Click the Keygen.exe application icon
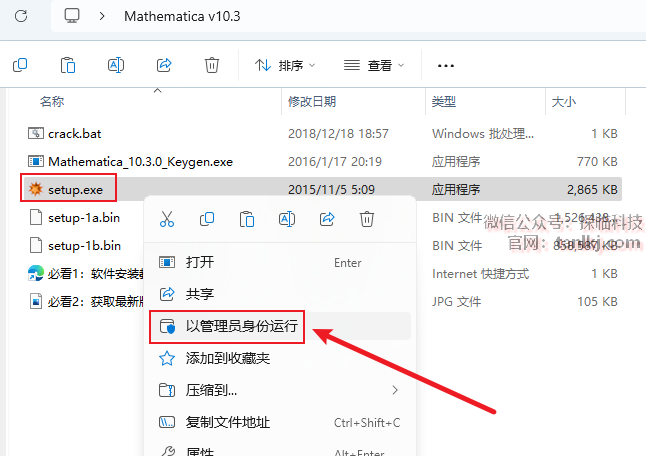Viewport: 646px width, 456px height. [x=36, y=161]
